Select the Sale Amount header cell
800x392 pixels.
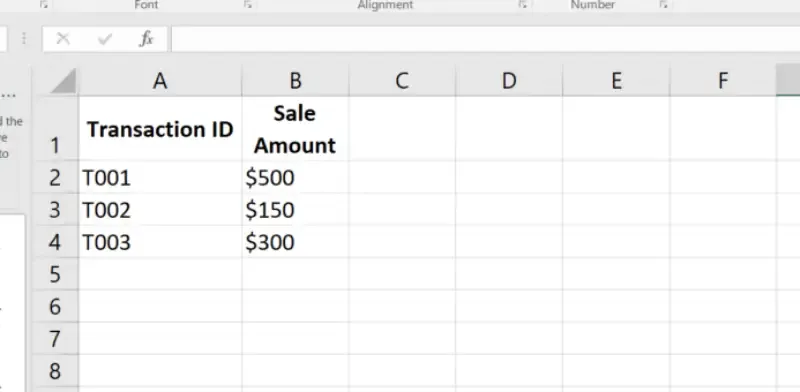pyautogui.click(x=295, y=129)
